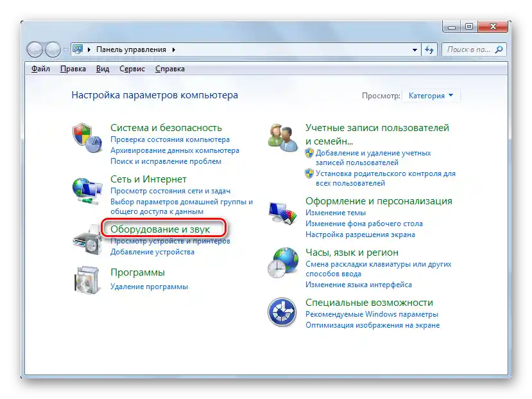Image resolution: width=532 pixels, height=399 pixels.
Task: Click Поиск и исправление проблем link
Action: coord(166,161)
